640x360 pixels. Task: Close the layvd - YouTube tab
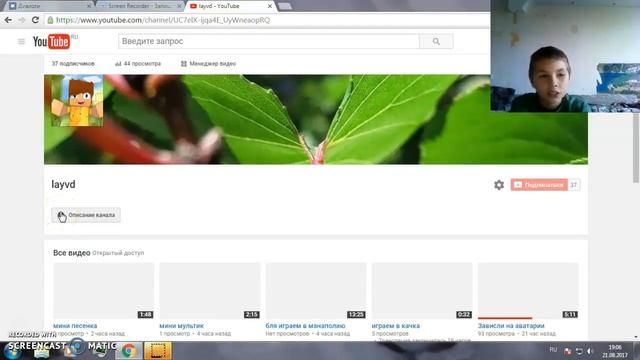269,6
